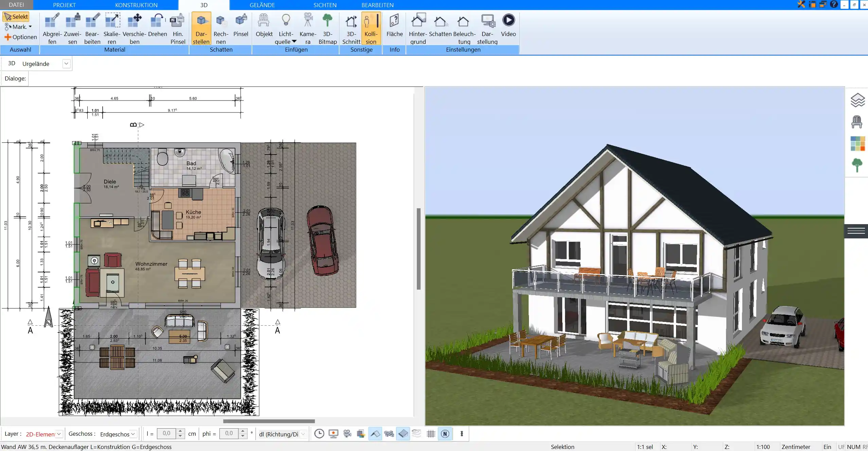The image size is (868, 451).
Task: Toggle Kollision mode
Action: pos(371,29)
